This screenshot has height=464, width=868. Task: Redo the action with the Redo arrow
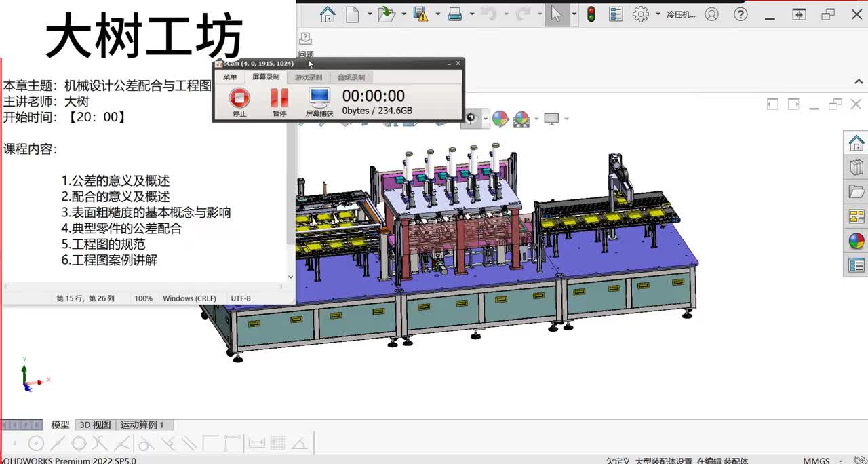click(523, 14)
